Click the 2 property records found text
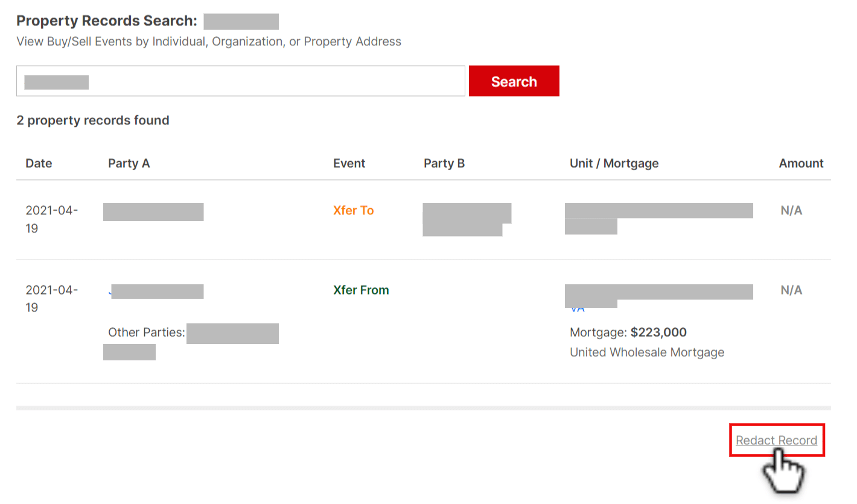Image resolution: width=857 pixels, height=504 pixels. (x=93, y=120)
